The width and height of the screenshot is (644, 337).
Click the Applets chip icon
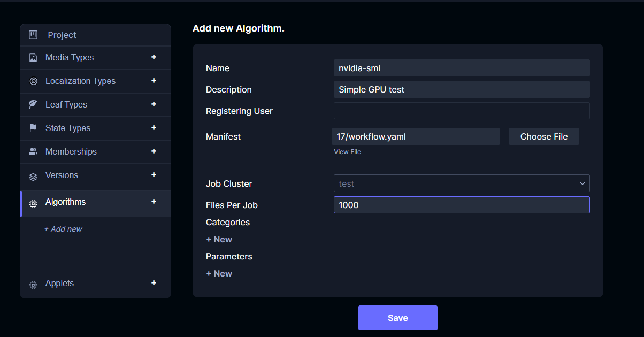pos(33,284)
